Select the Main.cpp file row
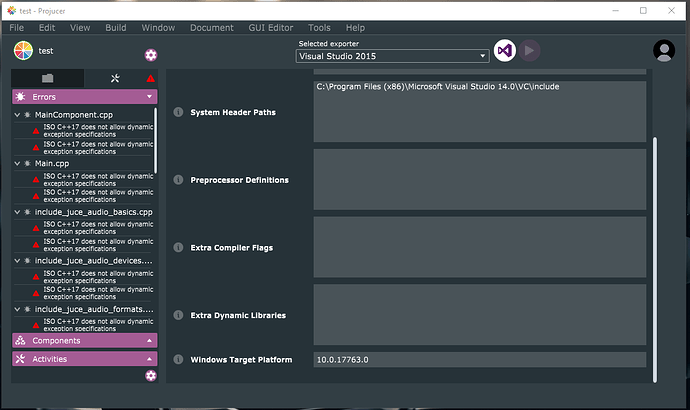 coord(84,163)
